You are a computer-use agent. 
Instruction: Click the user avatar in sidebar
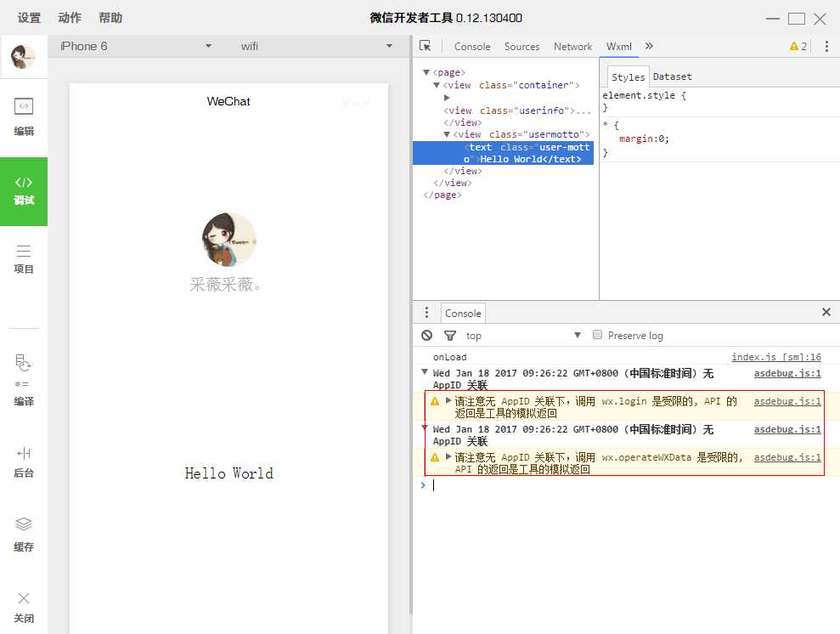point(23,57)
